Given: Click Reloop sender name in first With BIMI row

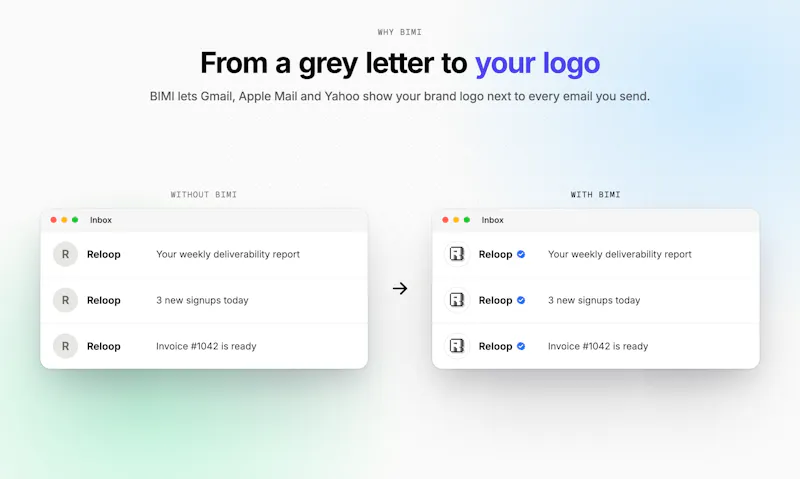Looking at the screenshot, I should [x=495, y=254].
